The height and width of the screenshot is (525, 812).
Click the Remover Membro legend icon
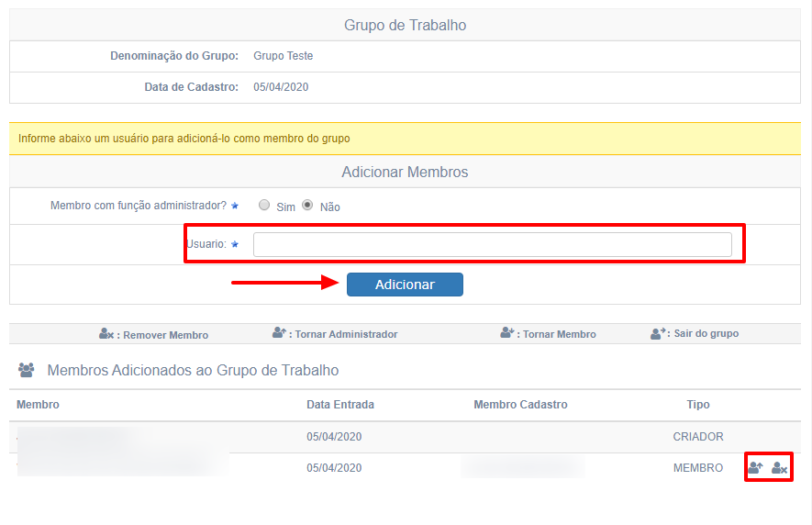106,334
